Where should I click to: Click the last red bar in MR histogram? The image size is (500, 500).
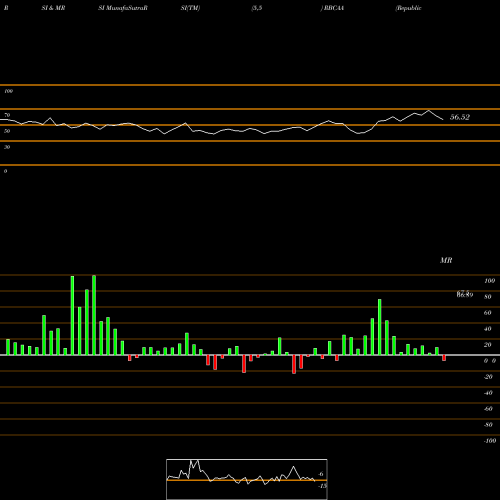click(x=444, y=358)
